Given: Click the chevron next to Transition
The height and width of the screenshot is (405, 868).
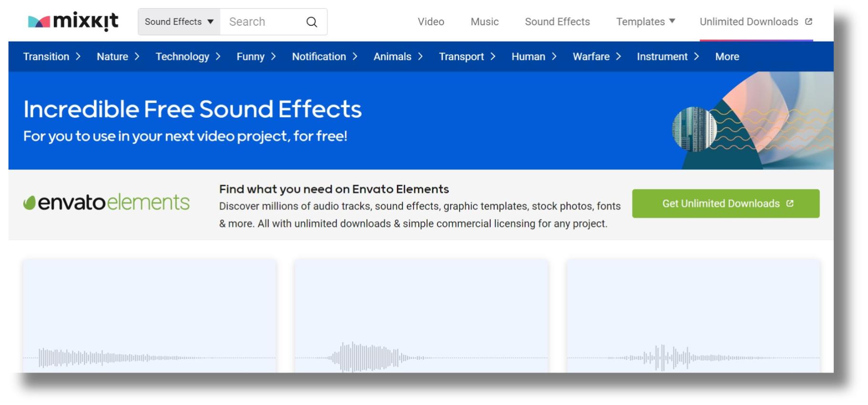Looking at the screenshot, I should [x=78, y=57].
